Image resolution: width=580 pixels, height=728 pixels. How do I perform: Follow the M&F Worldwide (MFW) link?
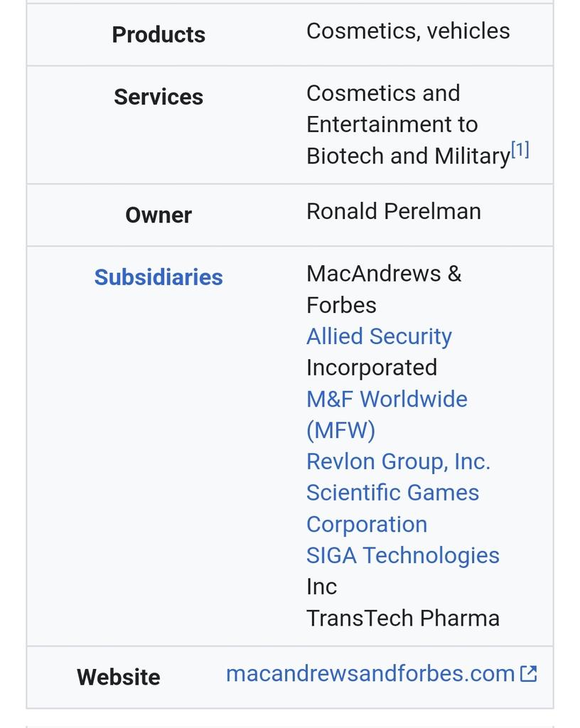pos(387,399)
